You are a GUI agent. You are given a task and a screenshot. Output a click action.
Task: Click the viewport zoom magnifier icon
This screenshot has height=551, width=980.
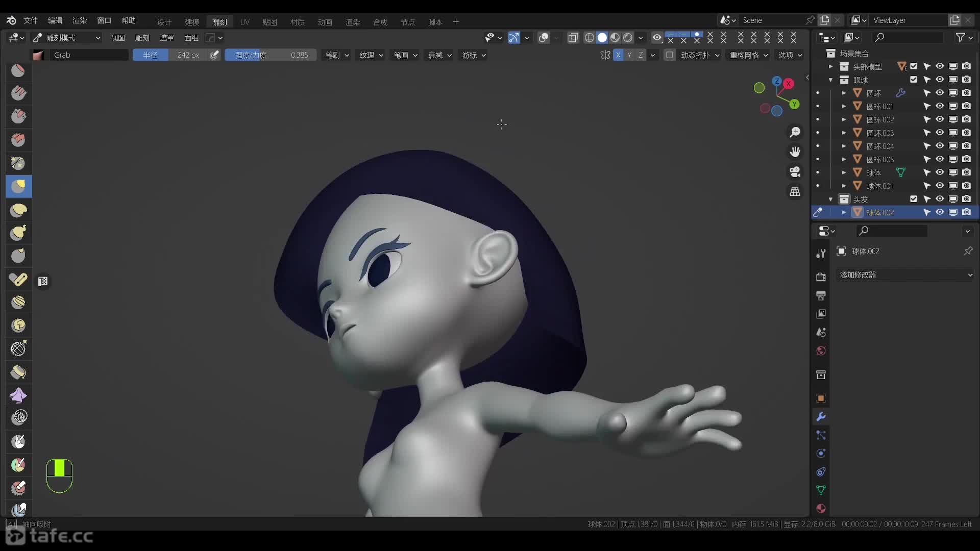coord(795,132)
